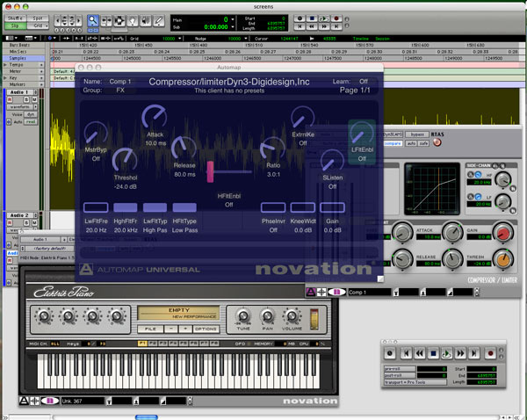Mute the Audio 2 track
The height and width of the screenshot is (420, 527).
[34, 222]
